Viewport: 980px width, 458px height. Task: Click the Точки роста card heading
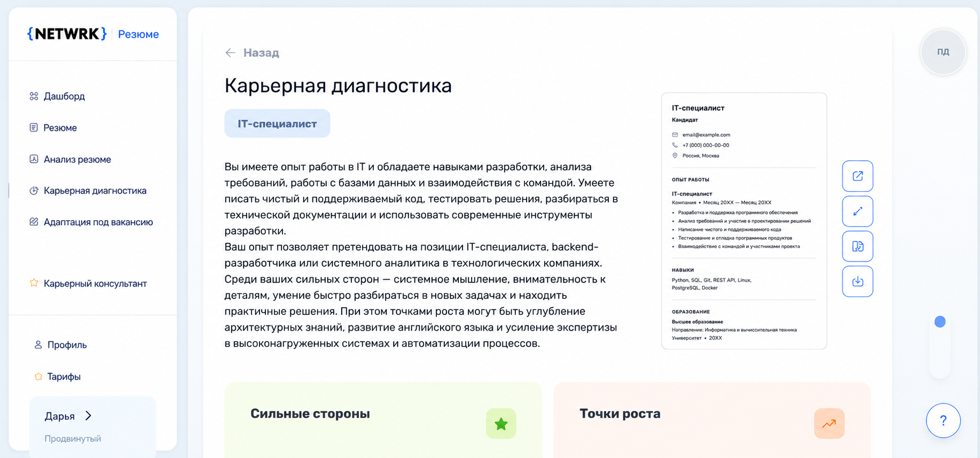(x=620, y=414)
